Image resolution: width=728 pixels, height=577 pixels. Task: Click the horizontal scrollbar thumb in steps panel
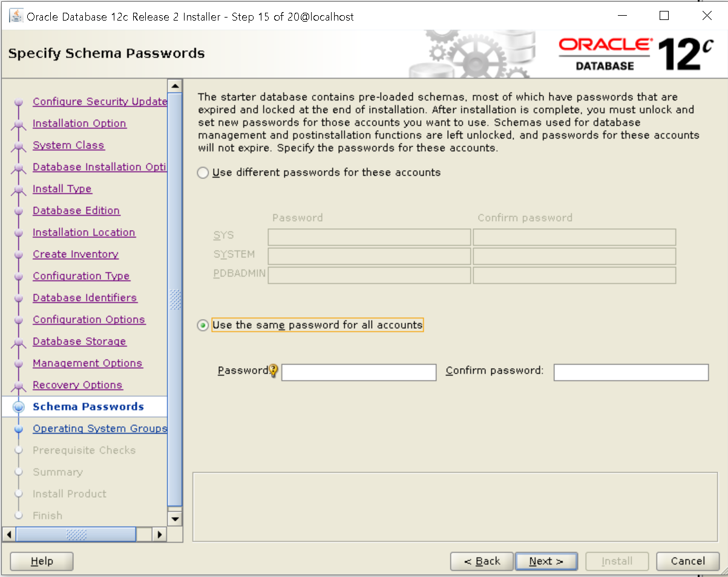(x=76, y=535)
